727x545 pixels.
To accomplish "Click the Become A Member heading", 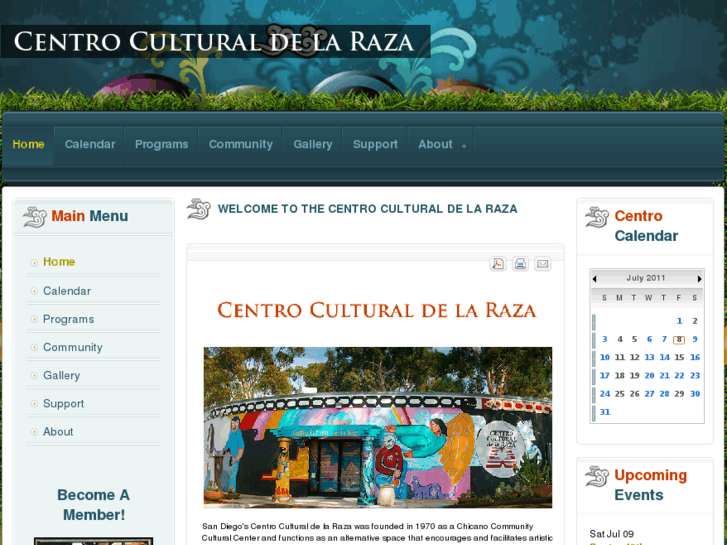I will 93,505.
